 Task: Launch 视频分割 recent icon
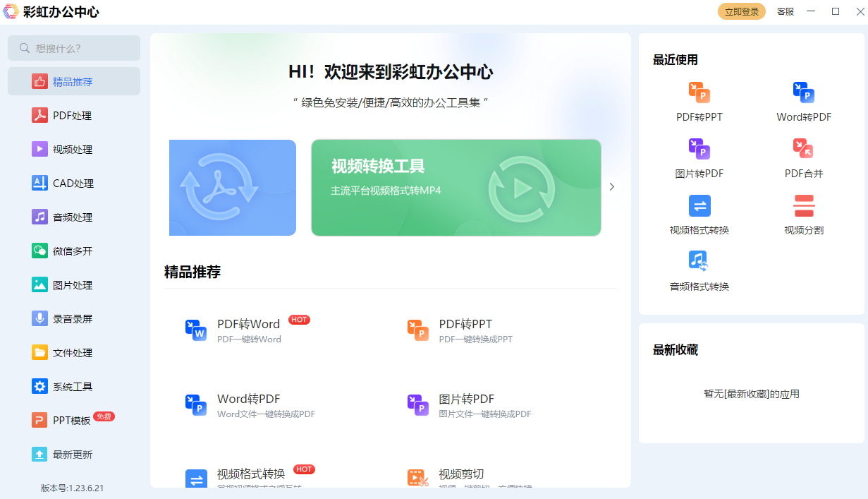click(804, 205)
